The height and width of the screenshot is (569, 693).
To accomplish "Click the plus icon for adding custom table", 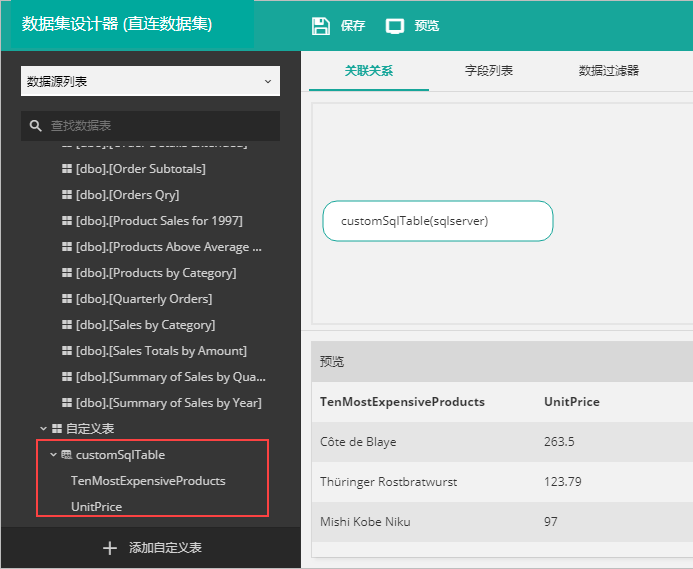I will tap(110, 548).
